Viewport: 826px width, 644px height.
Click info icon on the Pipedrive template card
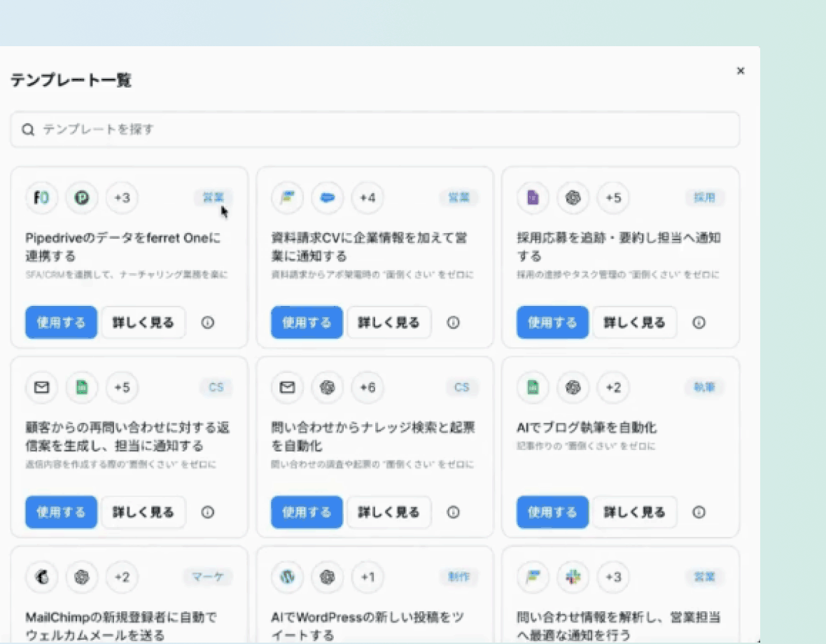click(x=208, y=323)
